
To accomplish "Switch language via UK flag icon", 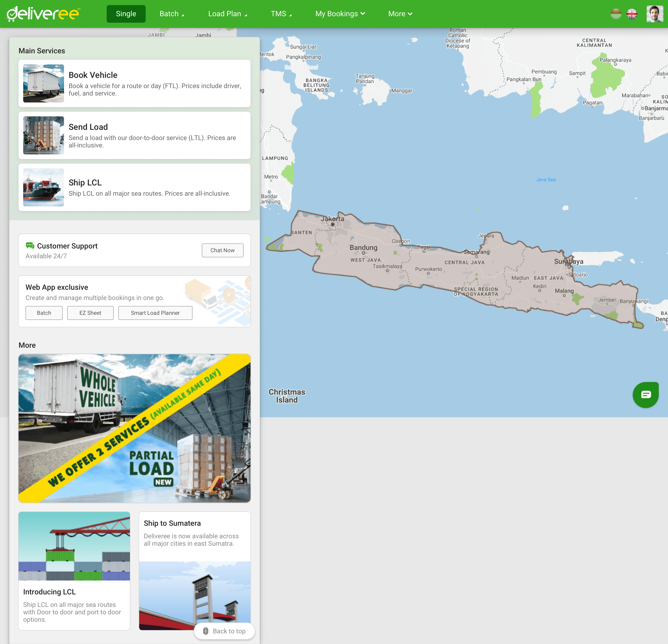I will click(632, 14).
